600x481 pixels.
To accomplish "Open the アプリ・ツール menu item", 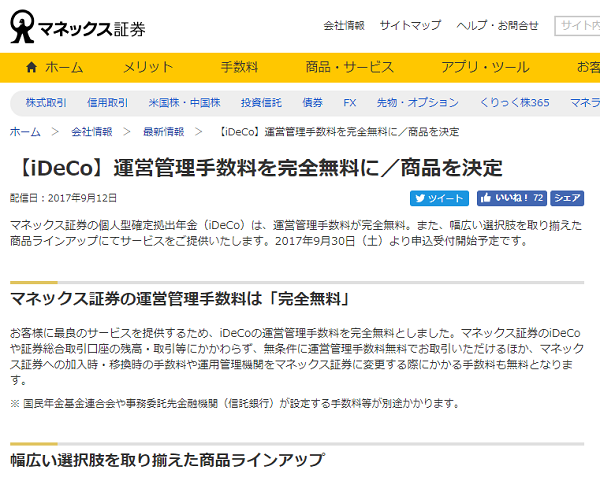I will (485, 67).
